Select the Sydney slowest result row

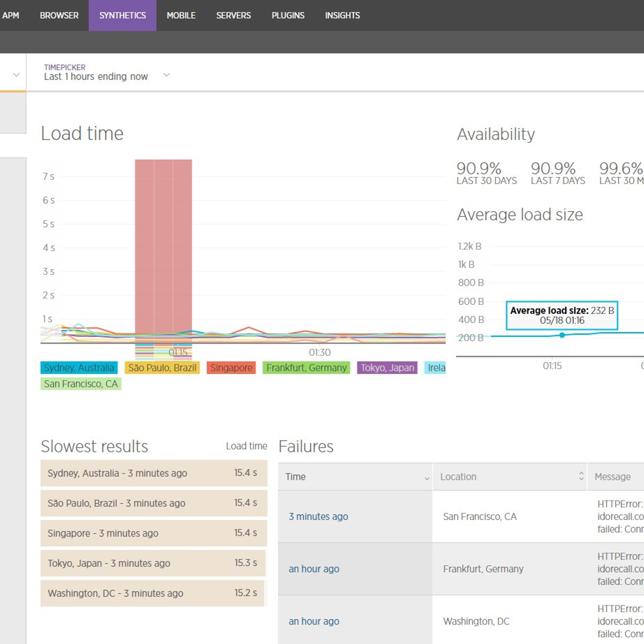(x=153, y=473)
